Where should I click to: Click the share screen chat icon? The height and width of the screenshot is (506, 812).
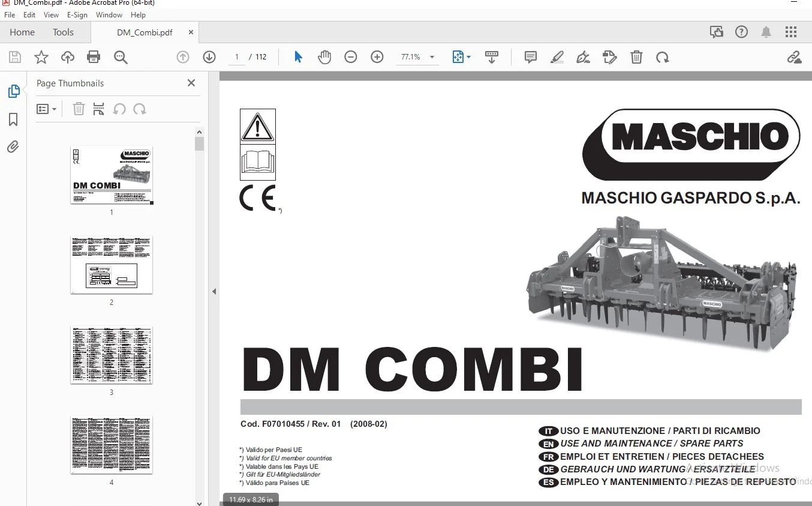pos(717,32)
